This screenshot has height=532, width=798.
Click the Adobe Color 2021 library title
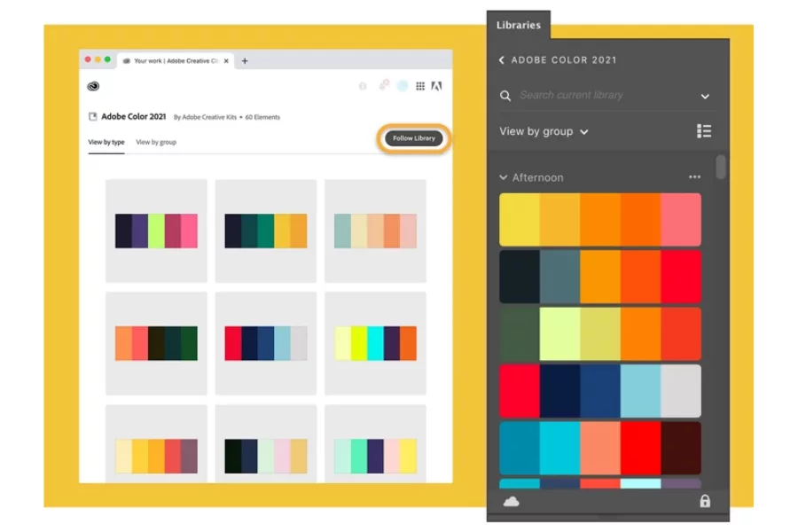(133, 116)
